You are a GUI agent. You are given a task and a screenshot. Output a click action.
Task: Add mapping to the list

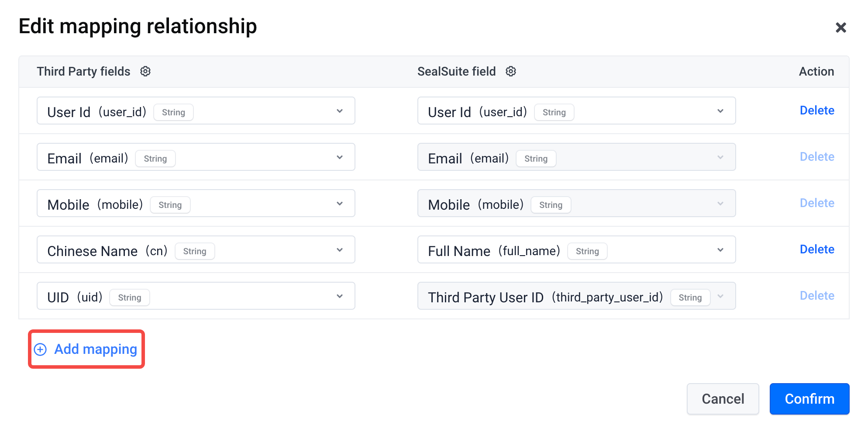(x=86, y=349)
